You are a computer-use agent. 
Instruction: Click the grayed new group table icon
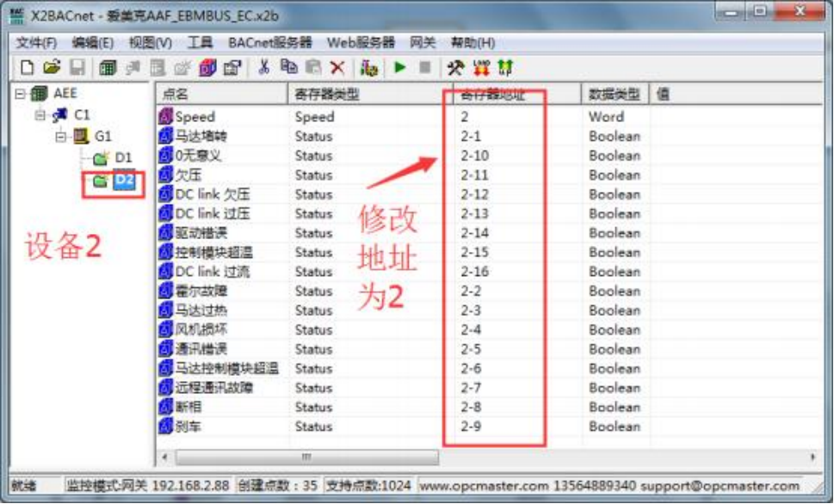click(x=158, y=68)
